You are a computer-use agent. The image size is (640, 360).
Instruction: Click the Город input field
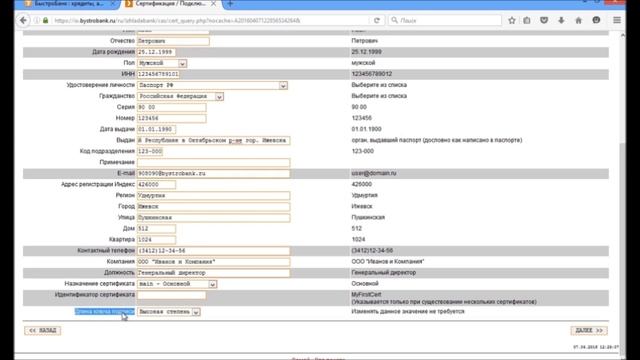tap(213, 207)
